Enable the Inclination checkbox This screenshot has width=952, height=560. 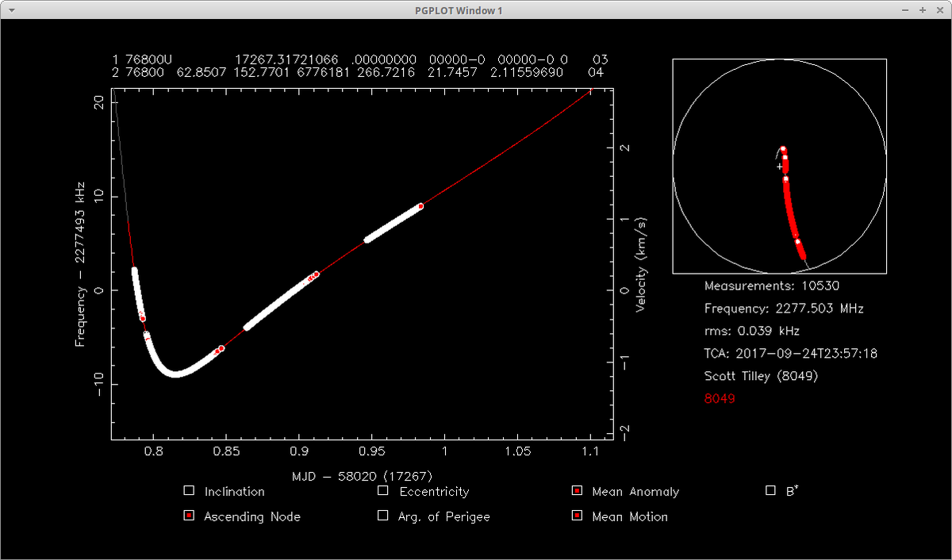189,491
